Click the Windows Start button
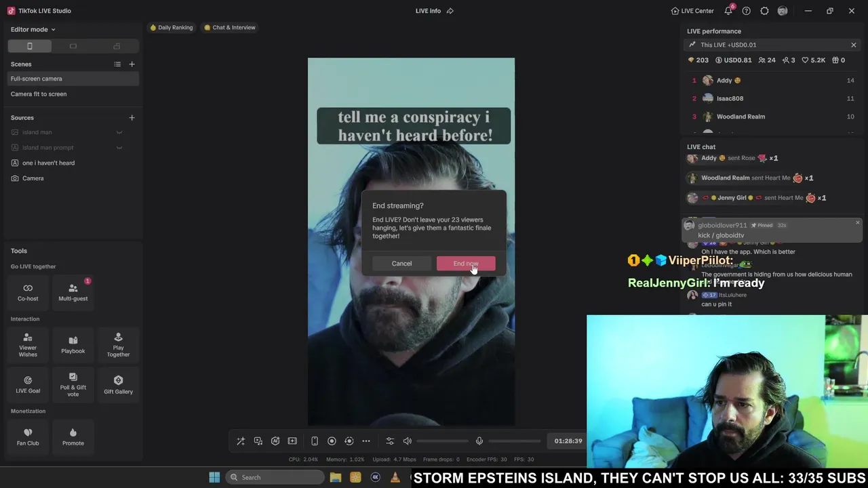 (x=214, y=477)
